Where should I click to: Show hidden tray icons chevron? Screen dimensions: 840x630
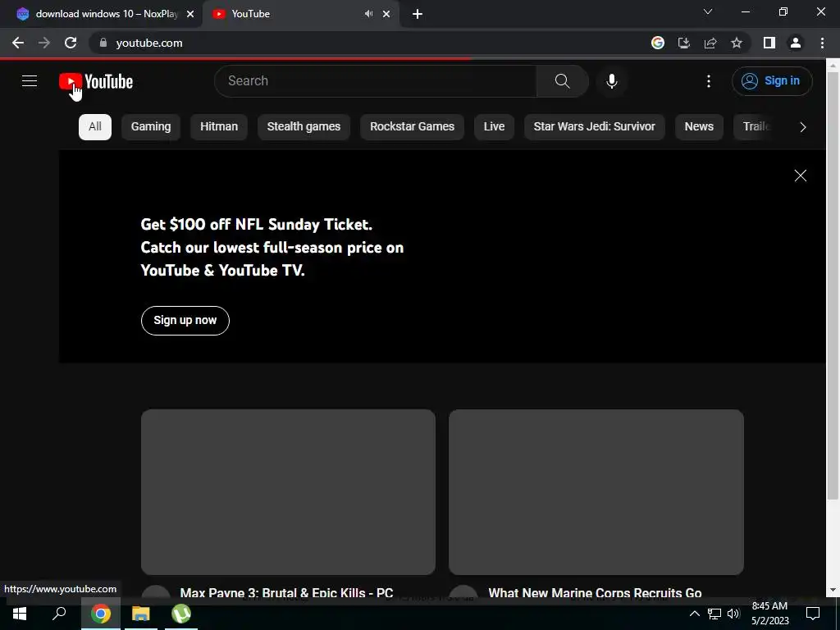click(x=694, y=614)
